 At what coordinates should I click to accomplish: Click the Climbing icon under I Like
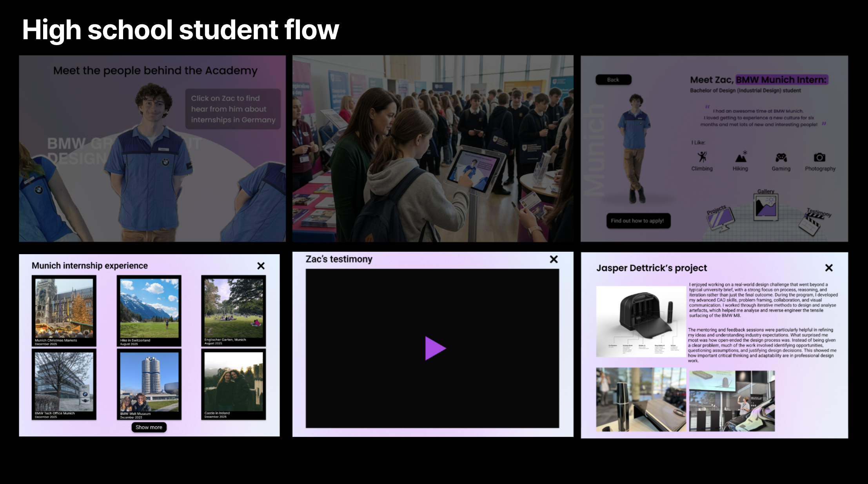702,157
